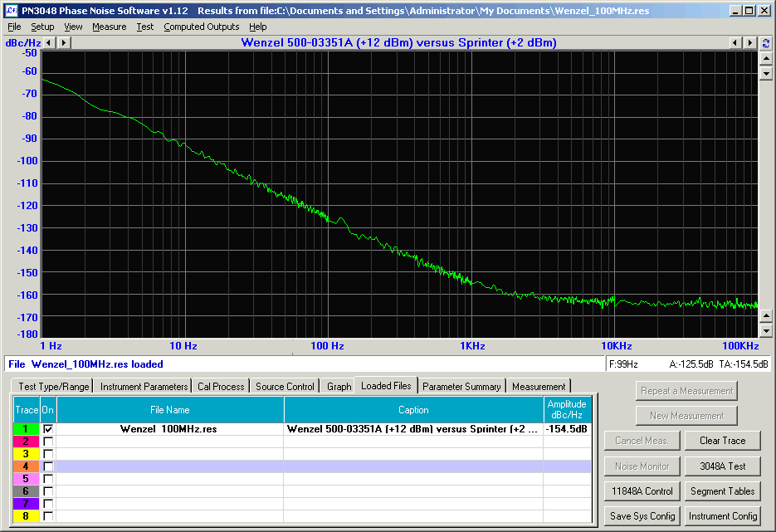
Task: Enable the On checkbox for trace 7
Action: [48, 503]
